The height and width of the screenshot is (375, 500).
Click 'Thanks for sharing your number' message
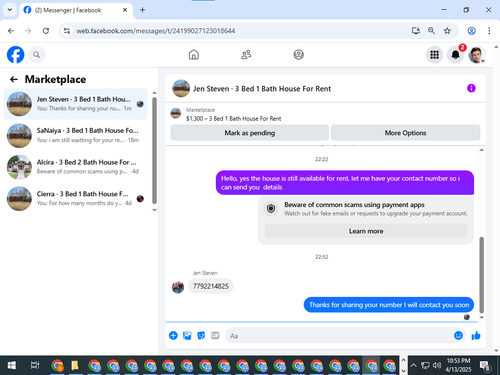point(389,305)
